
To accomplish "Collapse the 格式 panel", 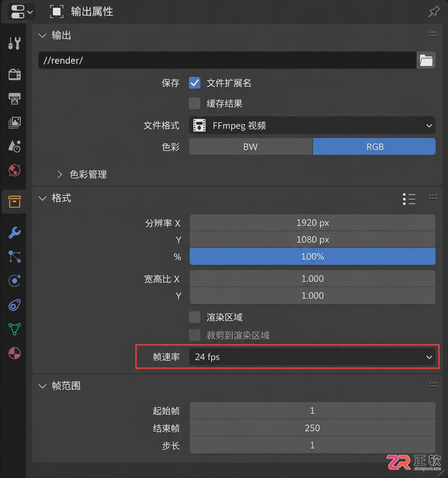I will point(42,198).
